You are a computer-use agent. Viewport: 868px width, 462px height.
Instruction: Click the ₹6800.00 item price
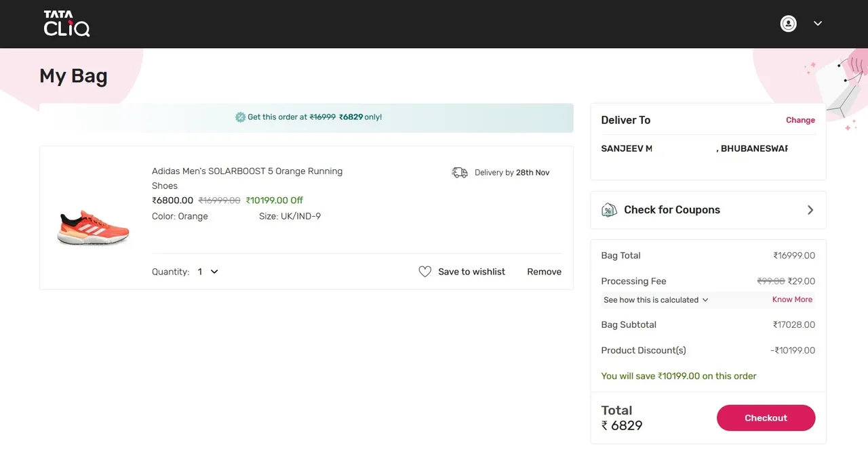[x=173, y=201]
